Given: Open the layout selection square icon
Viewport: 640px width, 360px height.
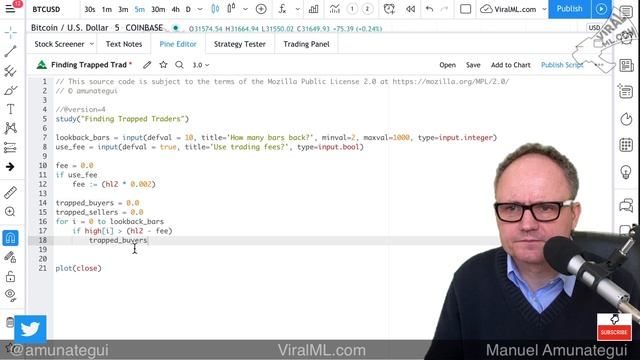Looking at the screenshot, I should 465,9.
